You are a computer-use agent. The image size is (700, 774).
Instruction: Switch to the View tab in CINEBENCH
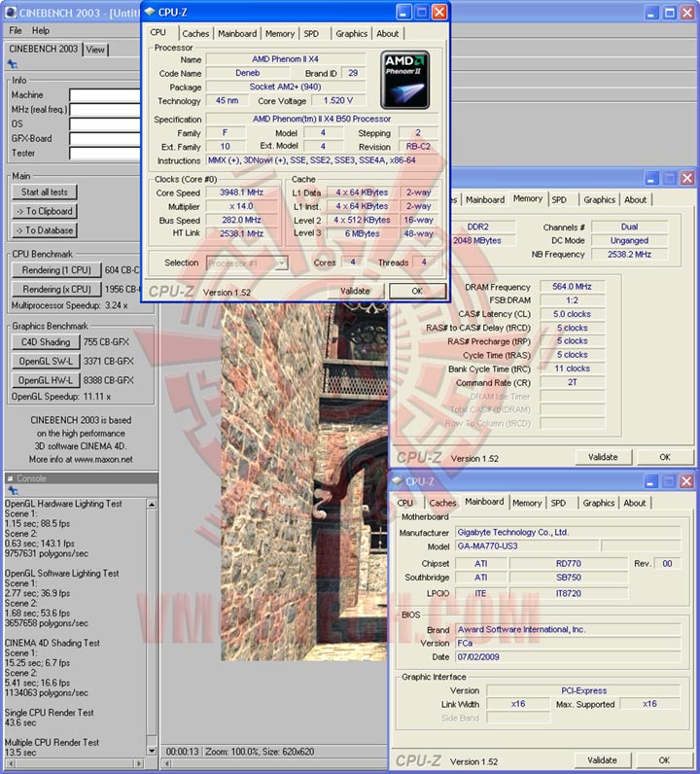pyautogui.click(x=95, y=50)
